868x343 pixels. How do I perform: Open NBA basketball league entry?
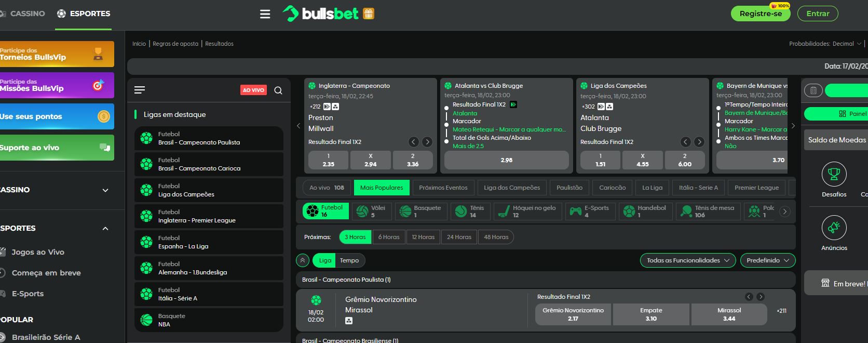pos(209,320)
